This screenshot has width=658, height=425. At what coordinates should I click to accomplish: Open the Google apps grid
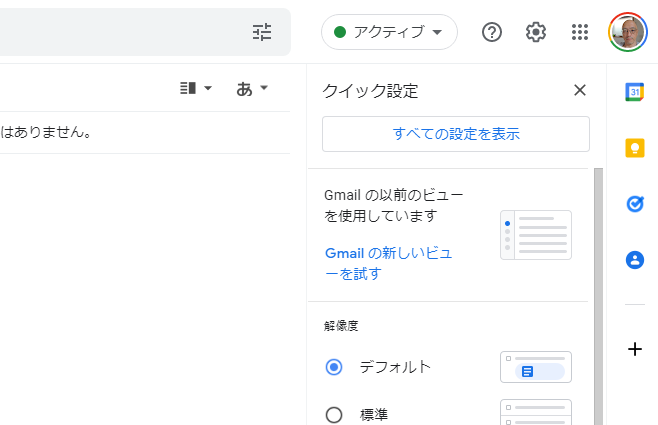(580, 32)
